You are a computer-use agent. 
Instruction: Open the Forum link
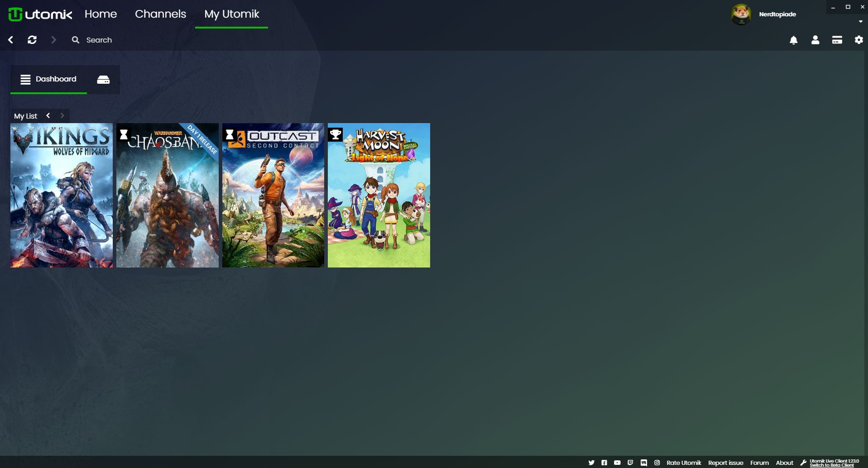click(x=759, y=463)
